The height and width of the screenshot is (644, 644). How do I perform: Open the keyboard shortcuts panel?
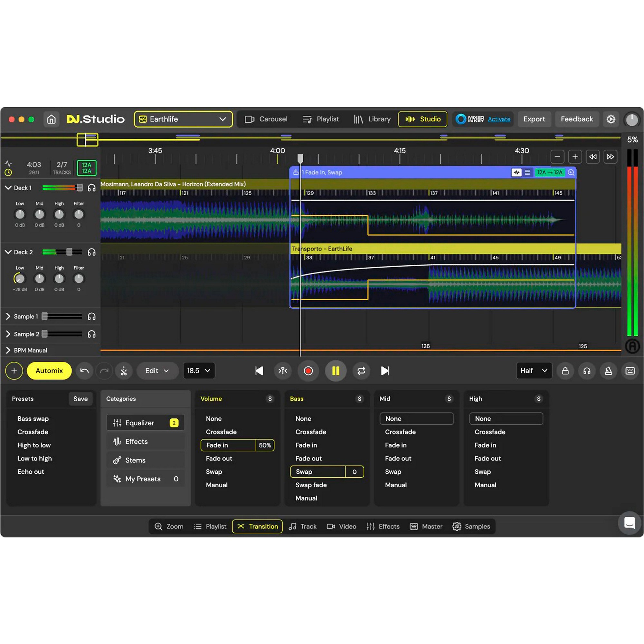[x=630, y=371]
